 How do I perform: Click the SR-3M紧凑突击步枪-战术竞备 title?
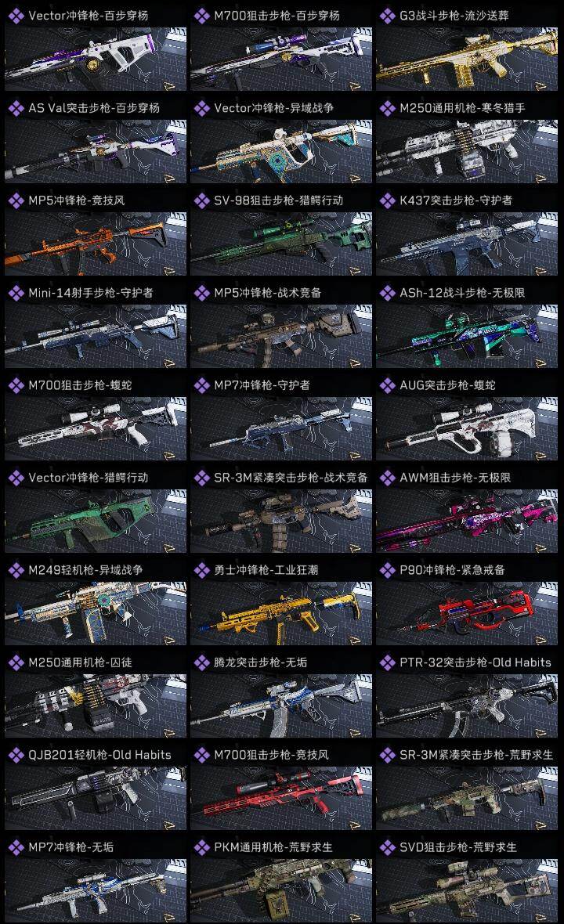click(291, 478)
